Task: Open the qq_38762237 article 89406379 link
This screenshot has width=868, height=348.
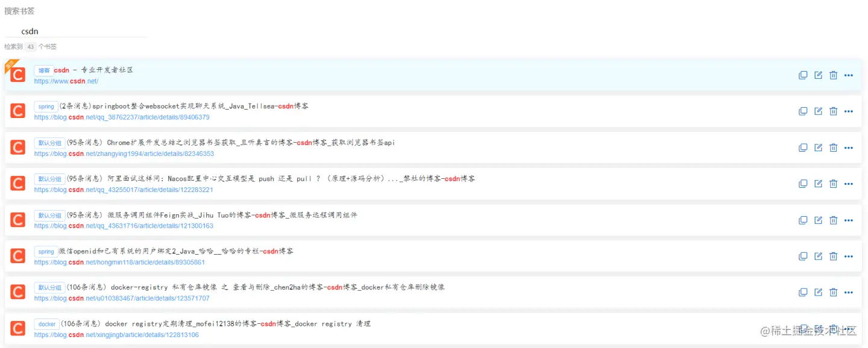Action: tap(122, 117)
